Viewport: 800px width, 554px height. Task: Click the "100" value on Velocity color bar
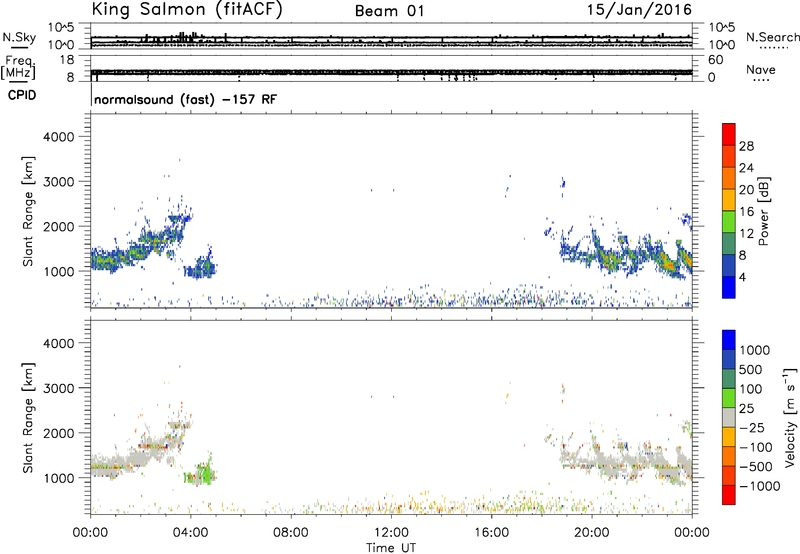(751, 389)
